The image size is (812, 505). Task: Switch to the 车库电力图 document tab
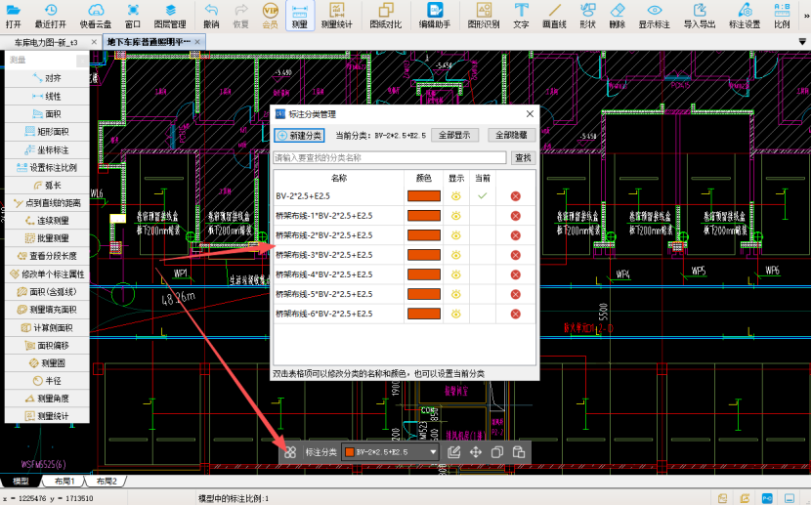pyautogui.click(x=47, y=43)
